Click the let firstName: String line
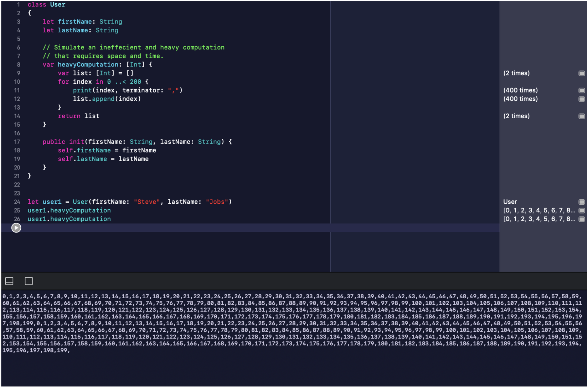This screenshot has width=588, height=388. [82, 22]
